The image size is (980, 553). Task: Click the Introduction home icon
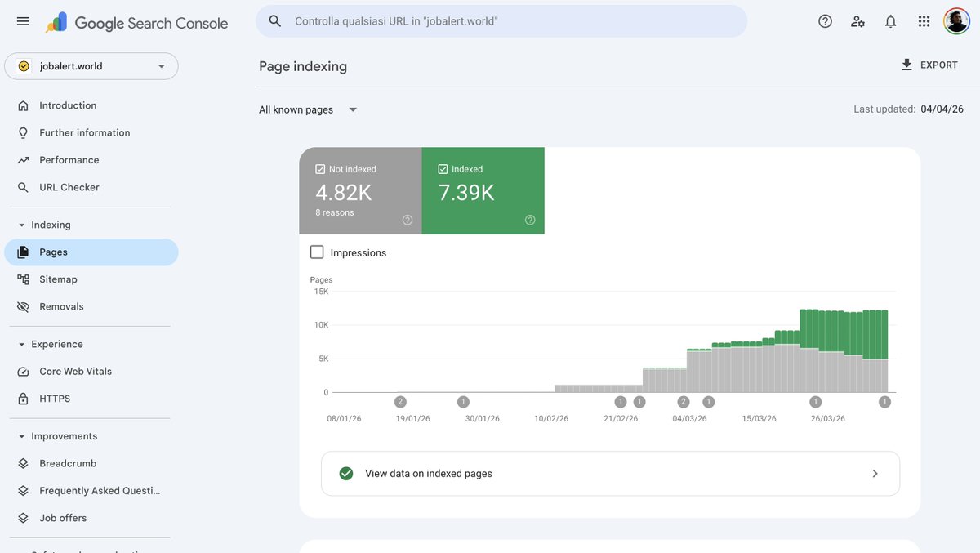(x=23, y=105)
